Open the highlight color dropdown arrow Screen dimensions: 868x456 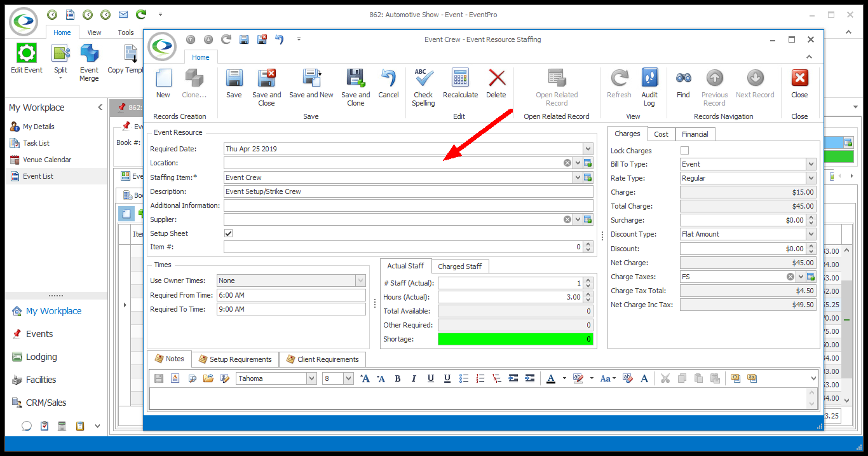(592, 378)
